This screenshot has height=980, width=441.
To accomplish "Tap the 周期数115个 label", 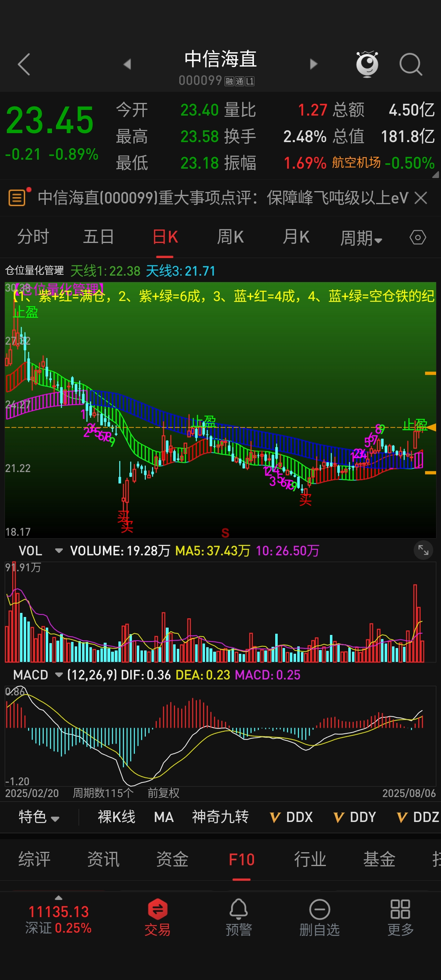I will (103, 793).
